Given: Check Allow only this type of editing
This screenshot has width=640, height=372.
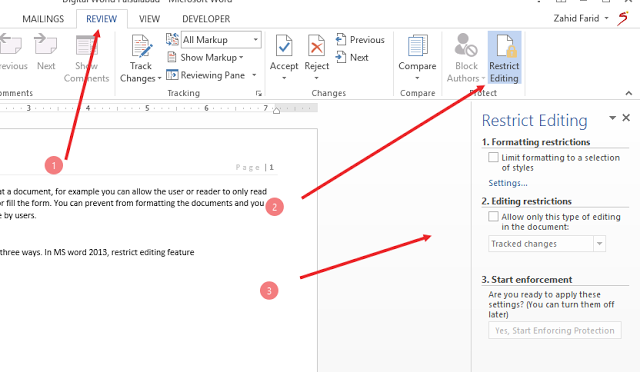Looking at the screenshot, I should 493,216.
